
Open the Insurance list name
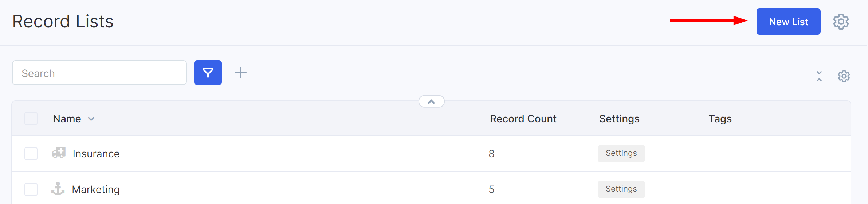[96, 154]
